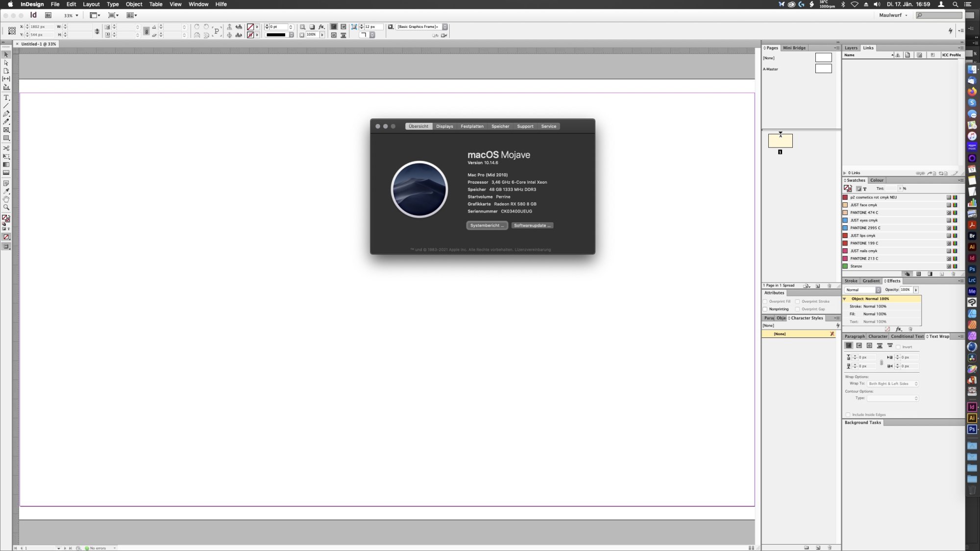Select the Type tool
This screenshot has height=551, width=980.
(6, 97)
